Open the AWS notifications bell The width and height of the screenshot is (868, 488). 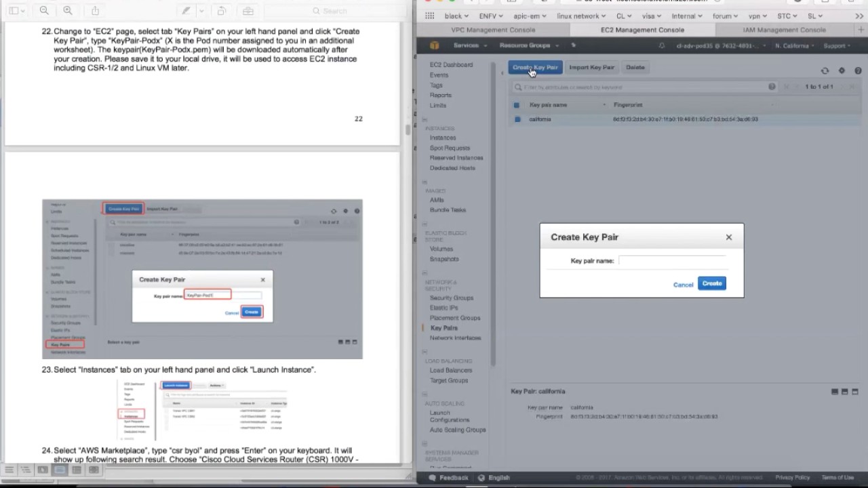pyautogui.click(x=662, y=45)
